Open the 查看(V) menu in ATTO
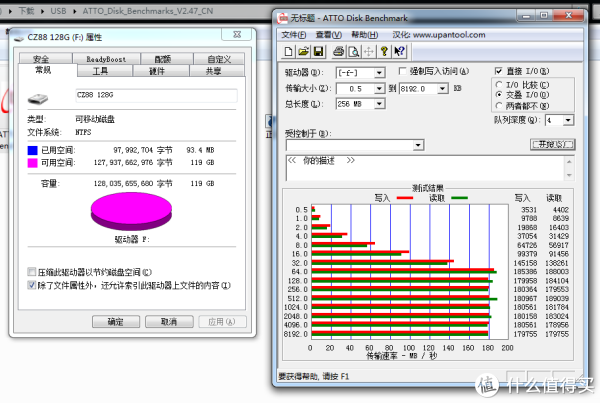This screenshot has width=600, height=403. click(x=328, y=35)
